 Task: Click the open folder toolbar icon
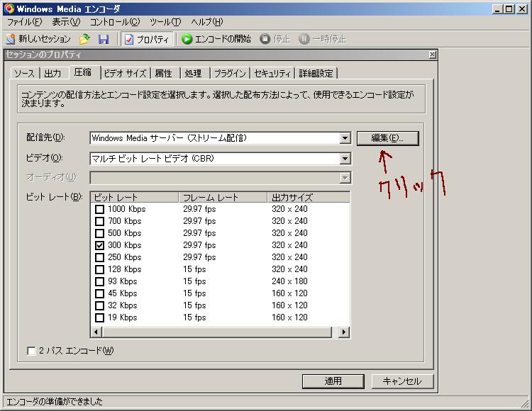[85, 39]
